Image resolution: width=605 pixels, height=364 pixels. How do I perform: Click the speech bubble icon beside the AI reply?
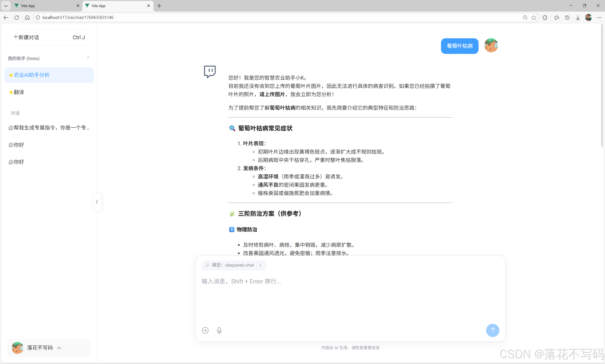(210, 71)
